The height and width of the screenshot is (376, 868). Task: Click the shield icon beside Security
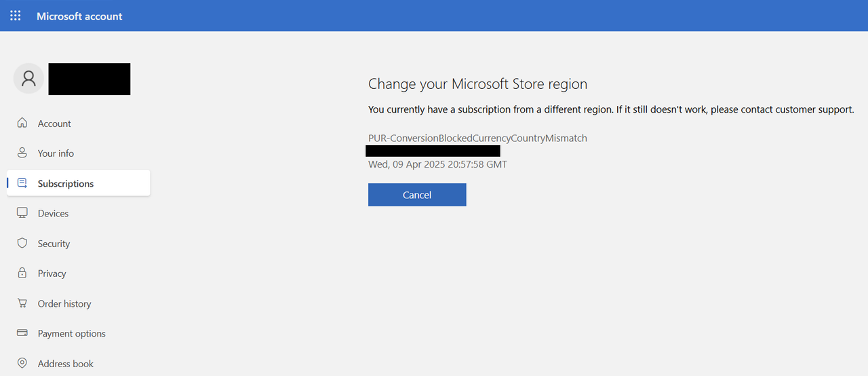tap(22, 244)
